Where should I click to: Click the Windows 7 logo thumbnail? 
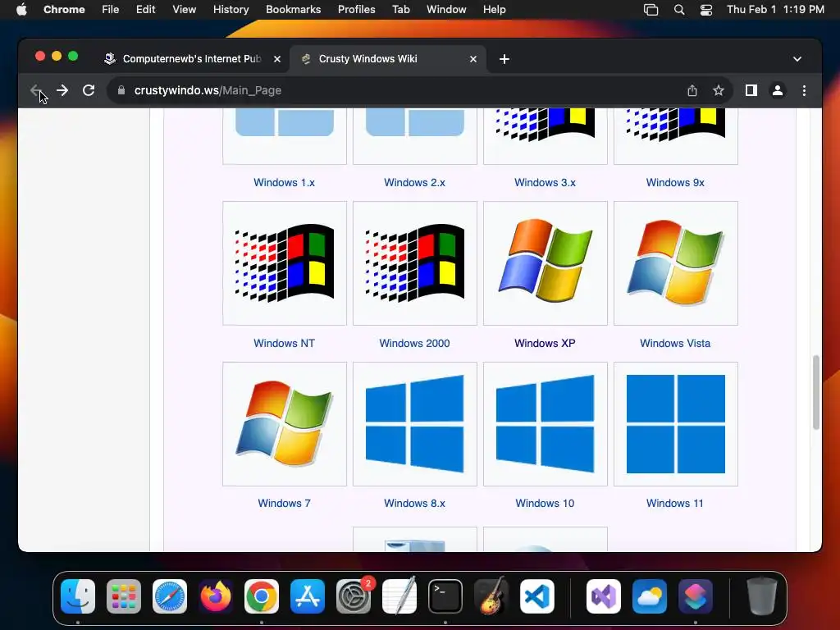pyautogui.click(x=285, y=424)
